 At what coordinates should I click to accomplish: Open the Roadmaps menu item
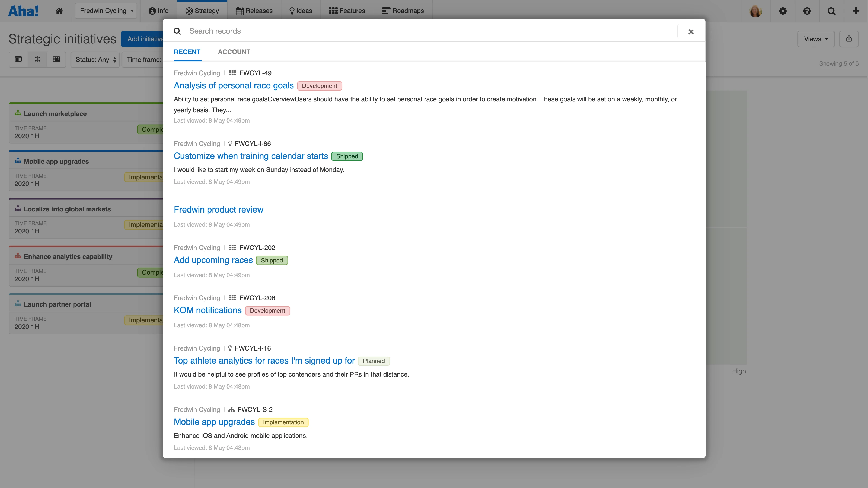(403, 11)
